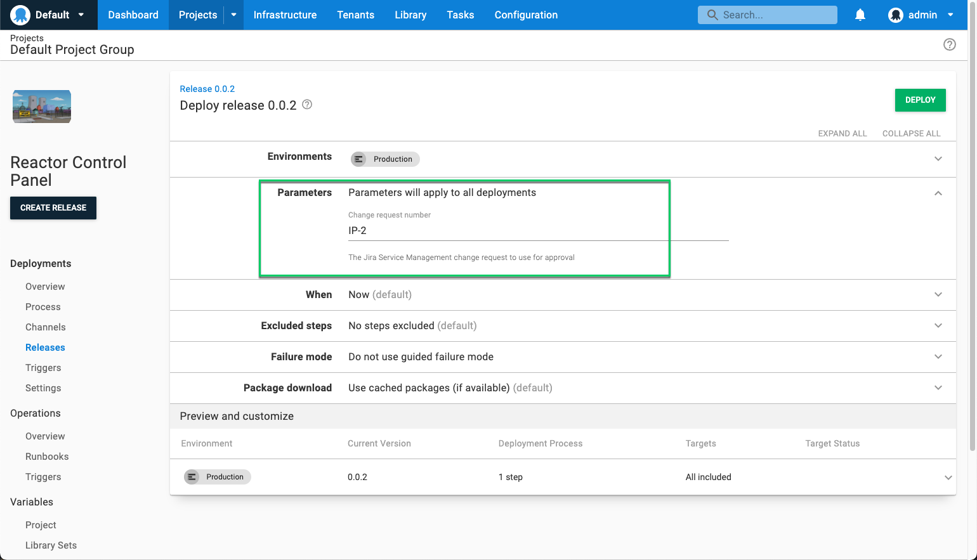Click the Production chip in Preview and customize
The width and height of the screenshot is (977, 560).
(x=217, y=476)
